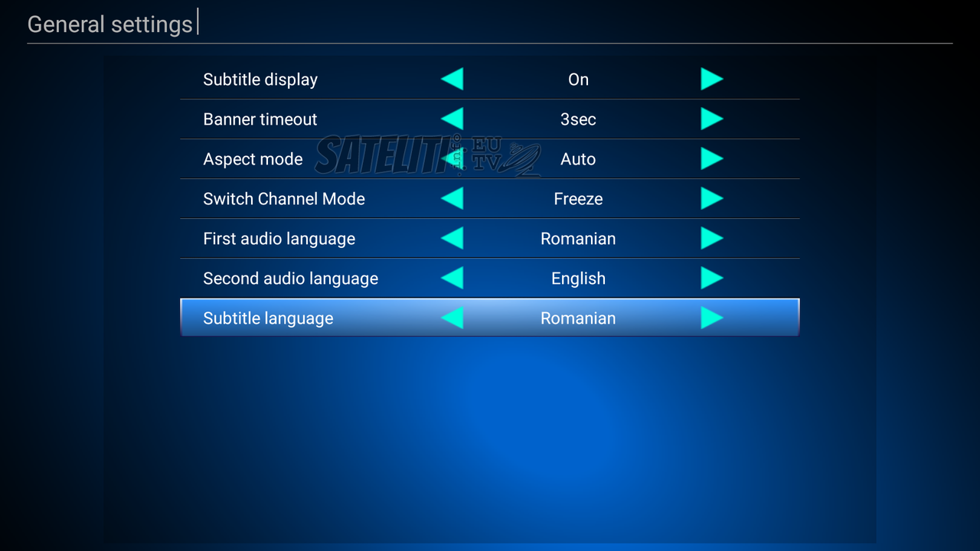
Task: Click Romanian value of Subtitle language
Action: pos(578,318)
